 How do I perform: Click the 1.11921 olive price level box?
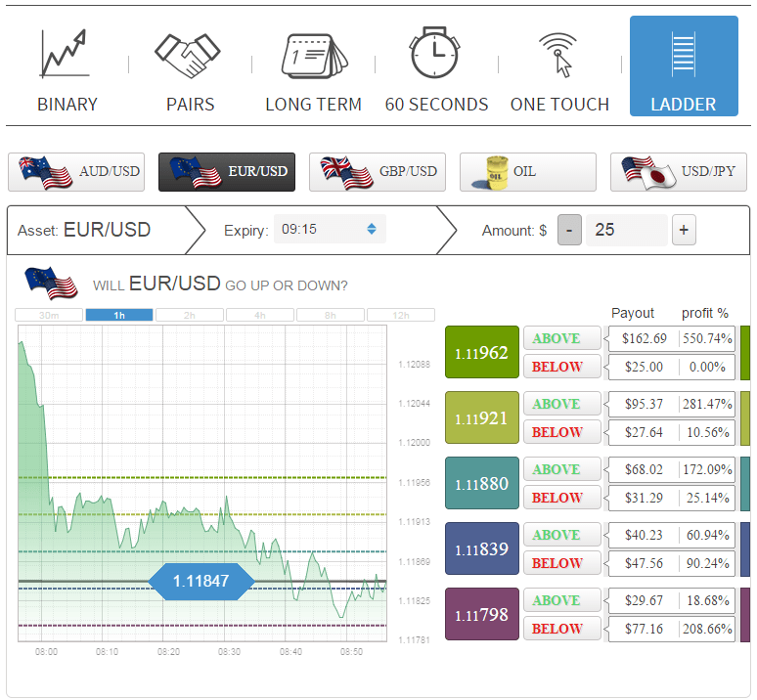point(482,417)
